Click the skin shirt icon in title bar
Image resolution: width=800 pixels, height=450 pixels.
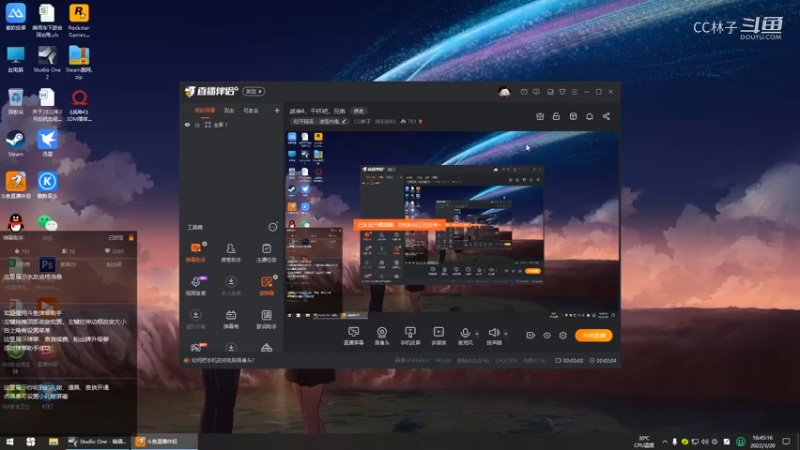pyautogui.click(x=562, y=92)
